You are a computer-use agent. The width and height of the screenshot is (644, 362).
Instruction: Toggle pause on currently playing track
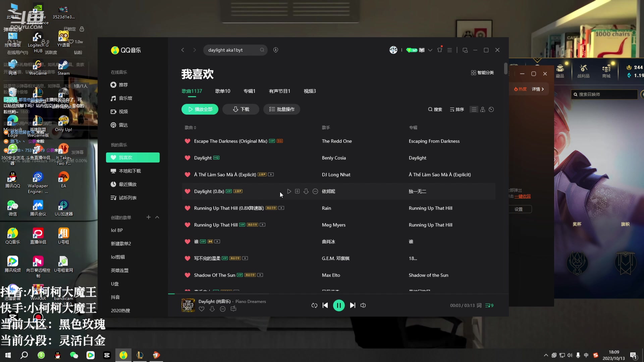coord(339,305)
